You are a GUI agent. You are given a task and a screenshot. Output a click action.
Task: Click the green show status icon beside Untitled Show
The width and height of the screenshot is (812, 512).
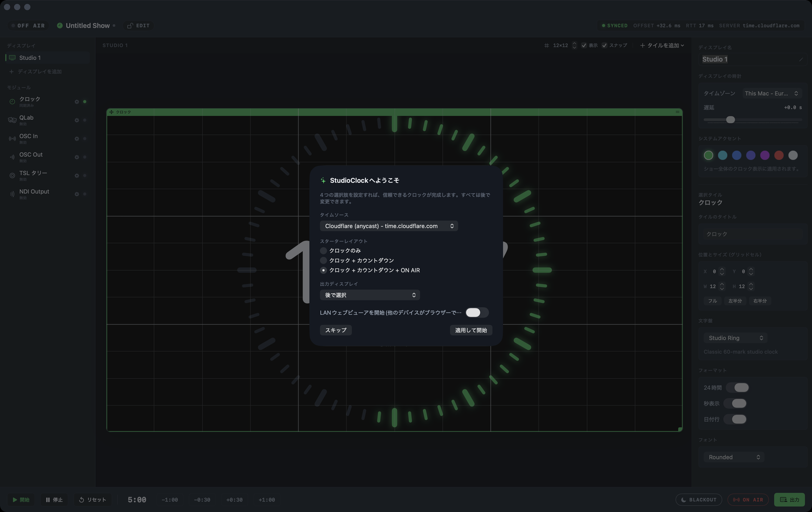coord(60,25)
